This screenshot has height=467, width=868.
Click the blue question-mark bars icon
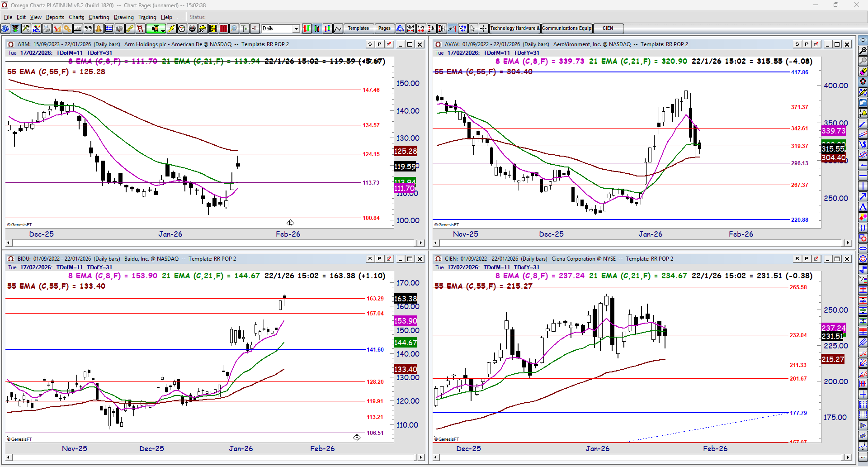coord(462,29)
